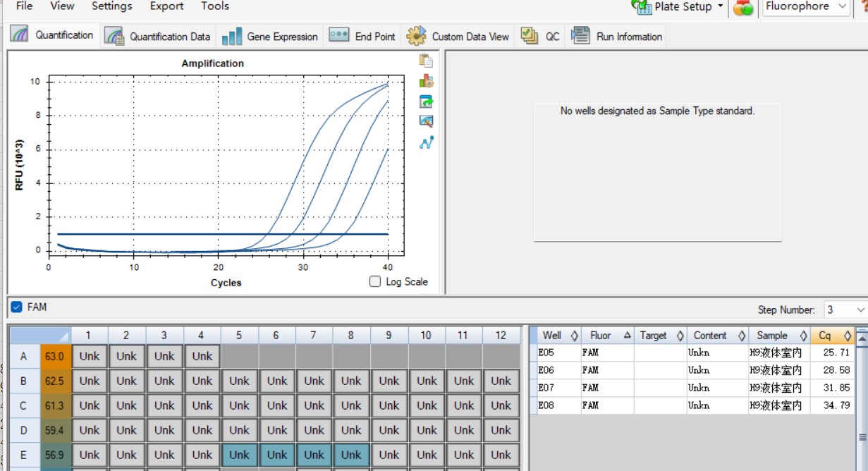The image size is (868, 471).
Task: Click the blue curve-nodes chart icon
Action: (x=426, y=142)
